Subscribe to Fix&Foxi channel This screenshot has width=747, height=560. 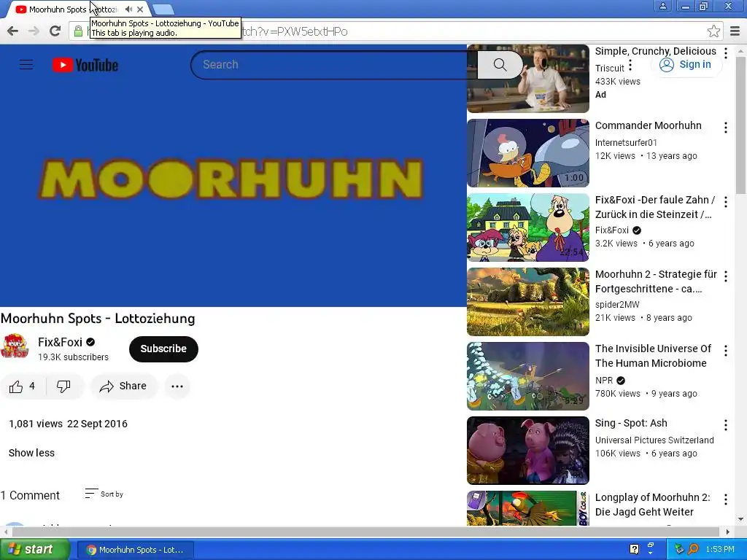(x=163, y=349)
